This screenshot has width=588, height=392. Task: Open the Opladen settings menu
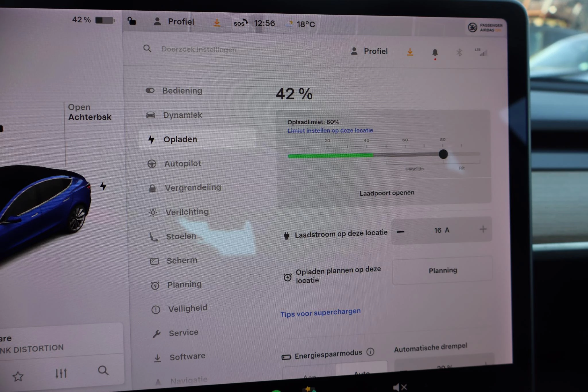click(180, 139)
